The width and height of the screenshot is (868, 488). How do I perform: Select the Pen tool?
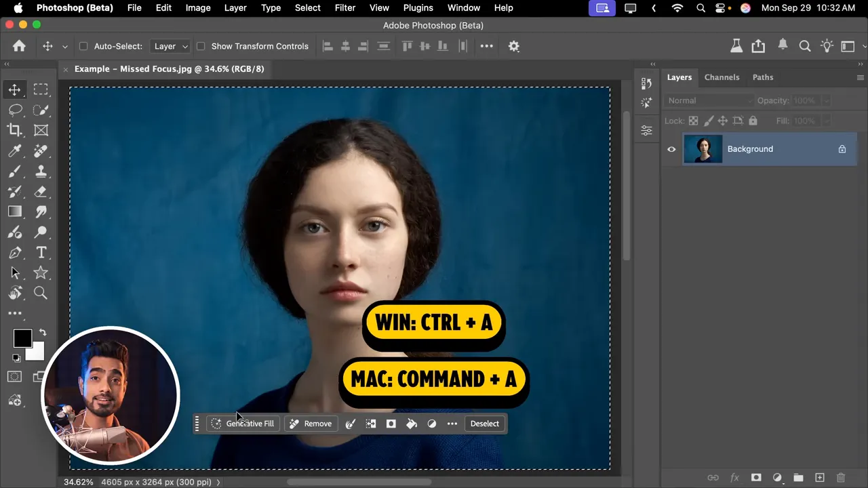coord(14,253)
